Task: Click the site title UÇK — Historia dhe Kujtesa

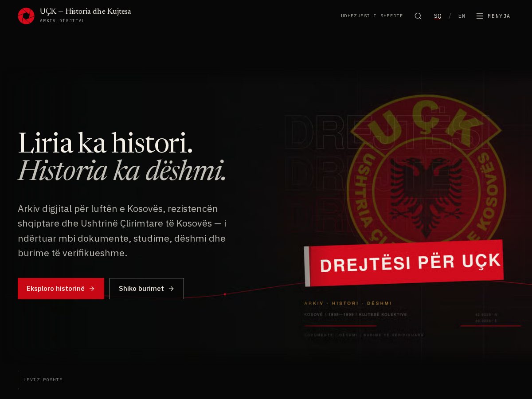Action: coord(86,12)
